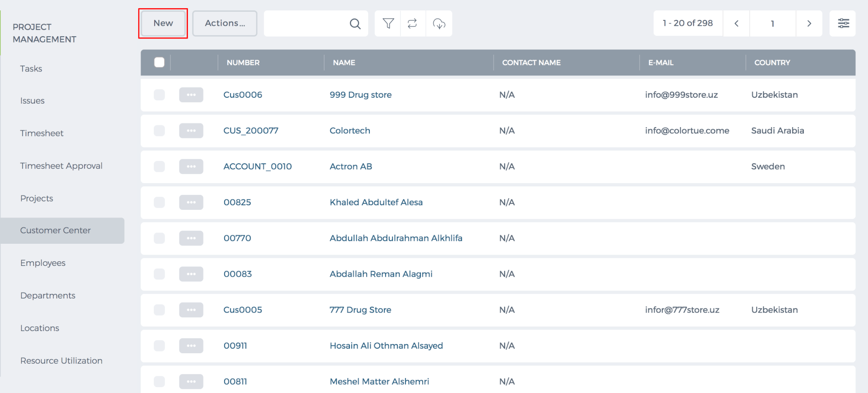Check the Colortech row checkbox
Viewport: 868px width, 393px height.
159,131
